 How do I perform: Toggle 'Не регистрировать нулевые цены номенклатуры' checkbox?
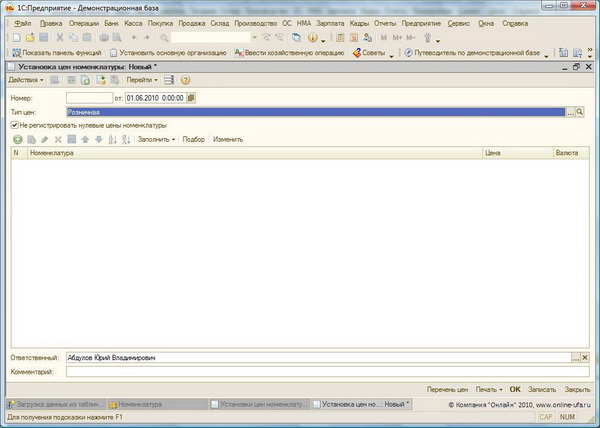15,125
